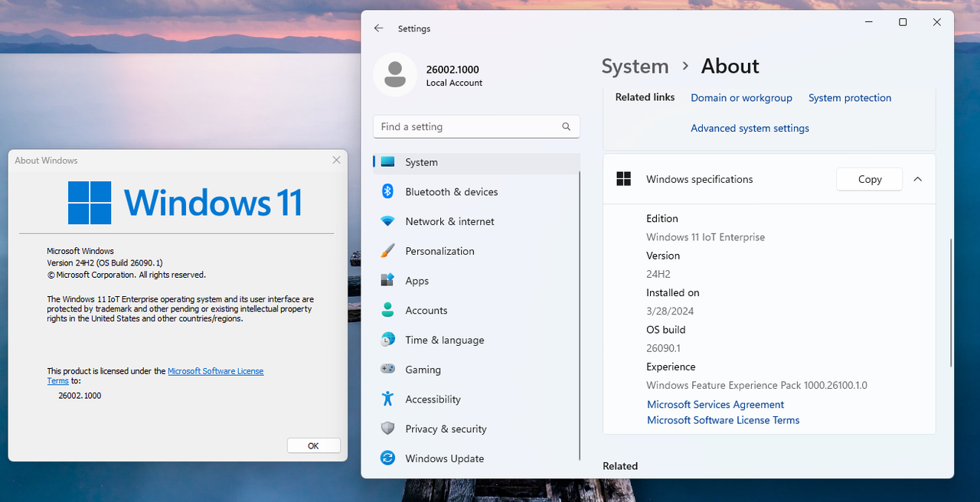Viewport: 980px width, 502px height.
Task: Open Gaming settings
Action: coord(476,370)
